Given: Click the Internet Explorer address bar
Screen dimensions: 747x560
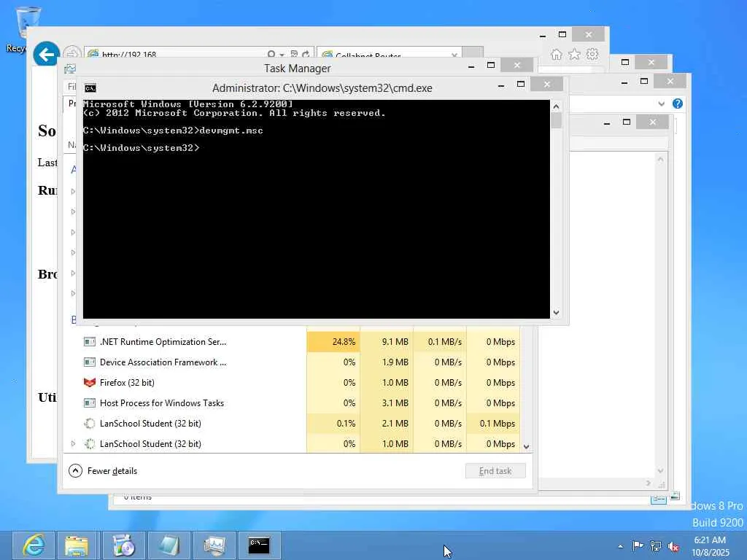Looking at the screenshot, I should [x=177, y=54].
